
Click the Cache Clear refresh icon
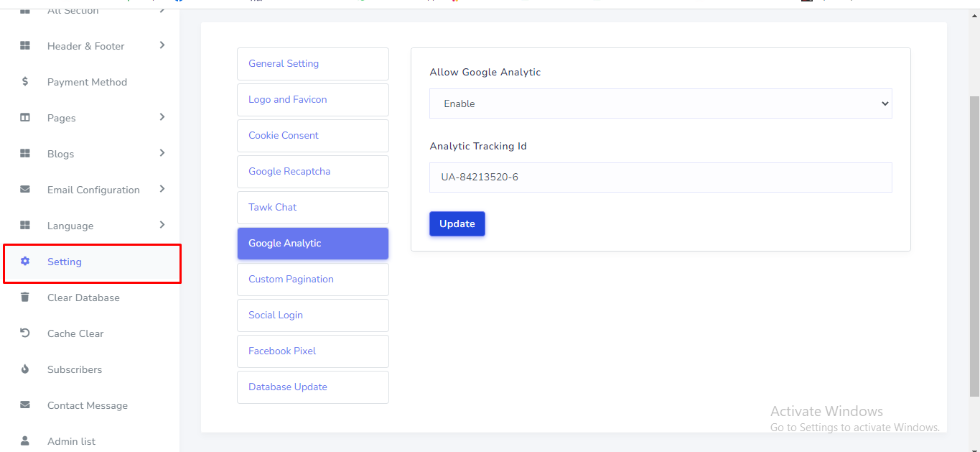pyautogui.click(x=25, y=333)
